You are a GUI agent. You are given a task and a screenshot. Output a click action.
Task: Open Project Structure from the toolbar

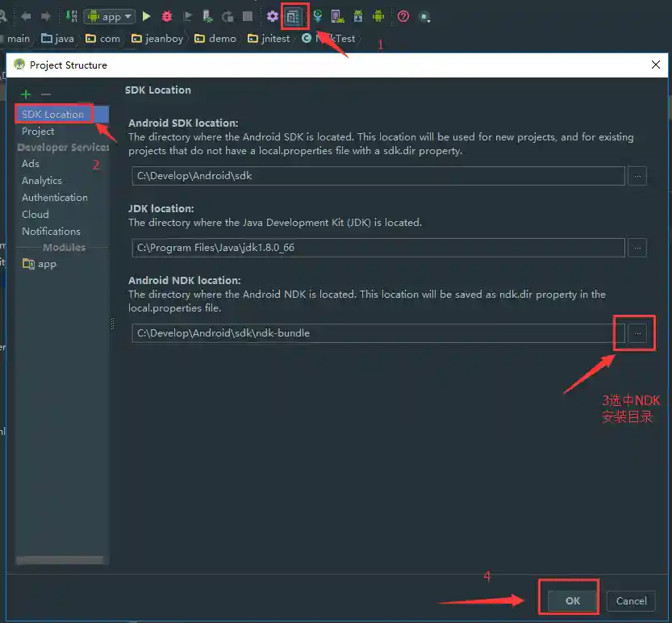(x=293, y=16)
